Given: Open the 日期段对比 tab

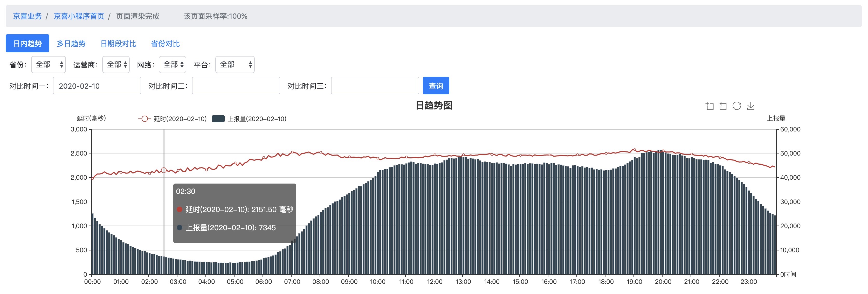Looking at the screenshot, I should tap(119, 43).
